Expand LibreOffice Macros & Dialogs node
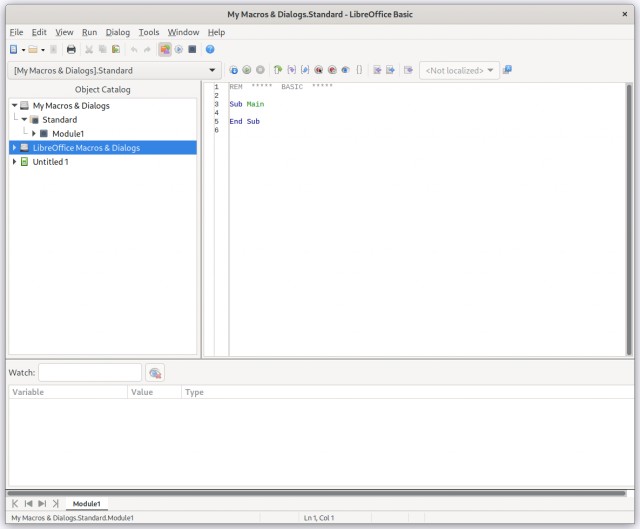The height and width of the screenshot is (529, 640). point(14,147)
